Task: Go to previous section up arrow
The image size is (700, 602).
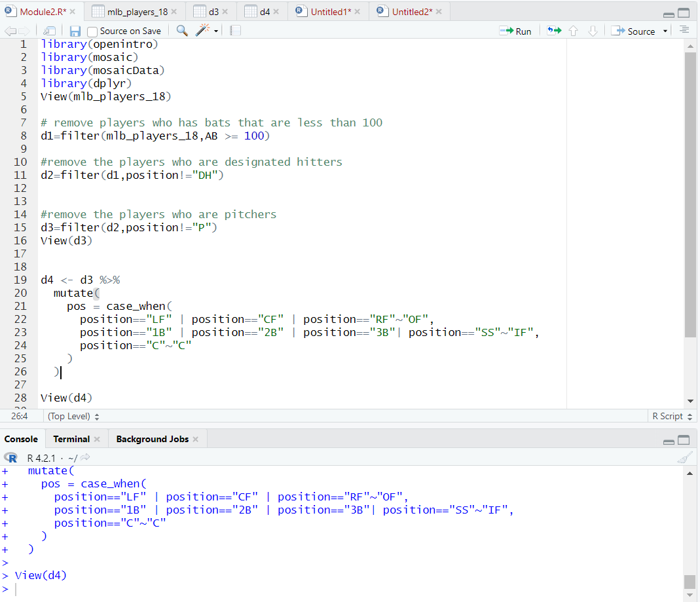Action: [574, 31]
